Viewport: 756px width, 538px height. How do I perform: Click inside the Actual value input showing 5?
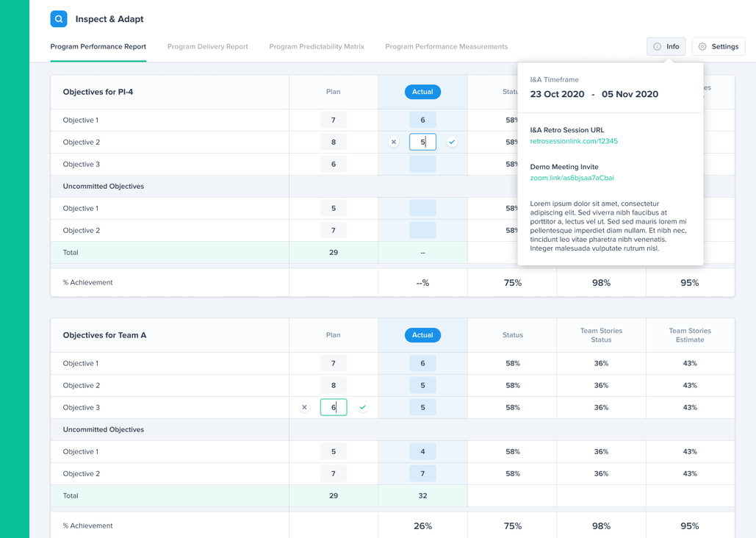click(x=422, y=142)
